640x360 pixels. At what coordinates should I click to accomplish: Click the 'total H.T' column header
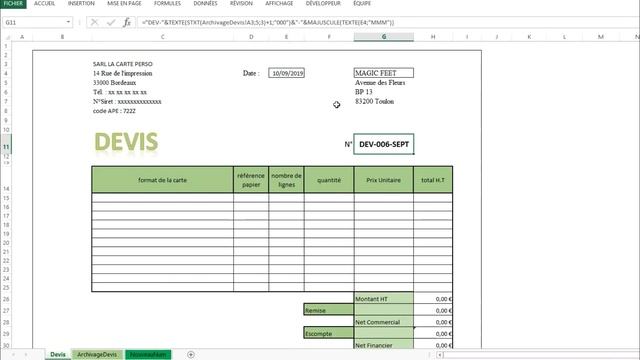(x=433, y=180)
